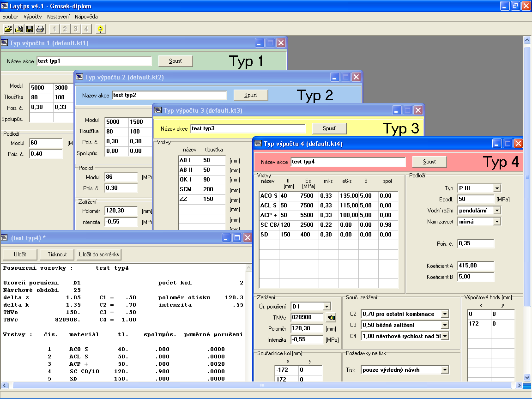Click toolbar button number 2
This screenshot has width=532, height=399.
click(65, 29)
